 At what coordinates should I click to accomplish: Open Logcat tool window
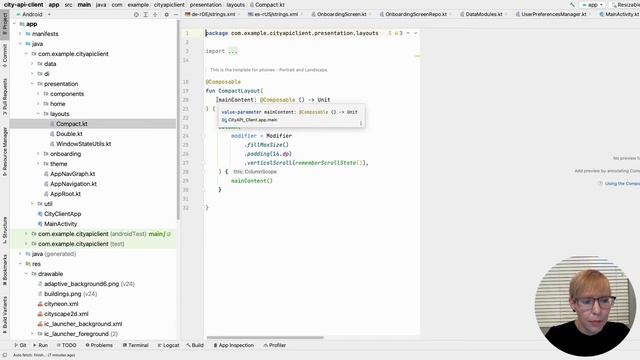(169, 345)
